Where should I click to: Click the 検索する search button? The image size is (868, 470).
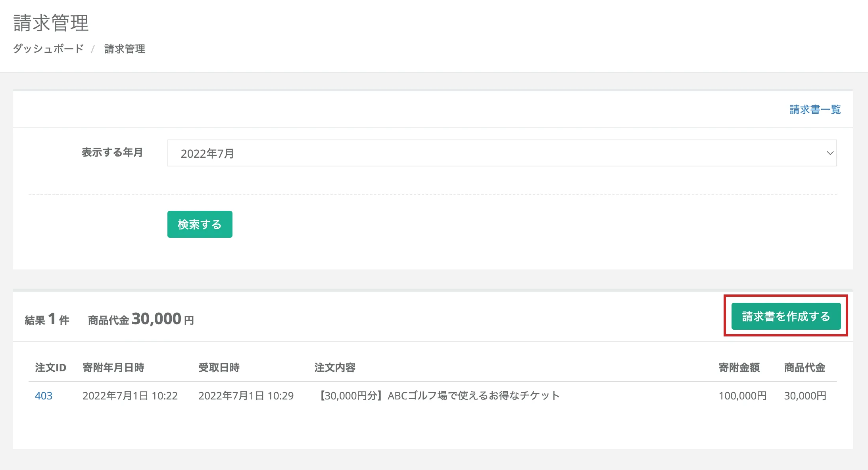click(x=200, y=224)
